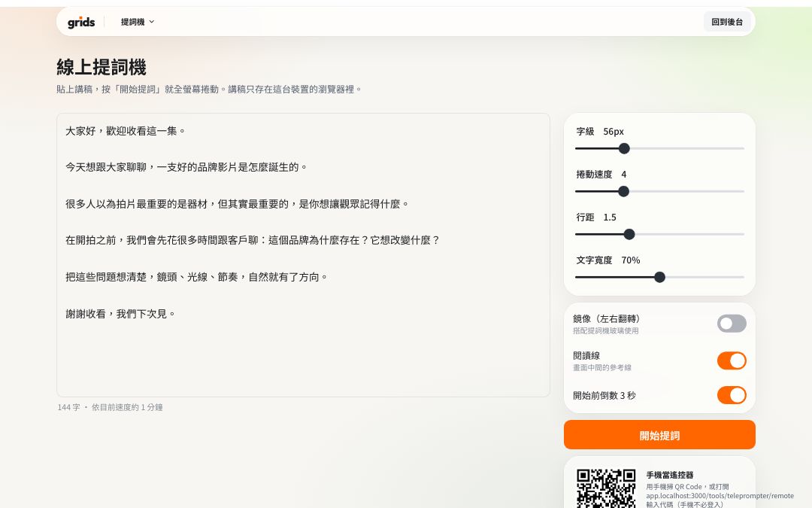Click the '144 字' word count text
812x508 pixels.
click(69, 407)
